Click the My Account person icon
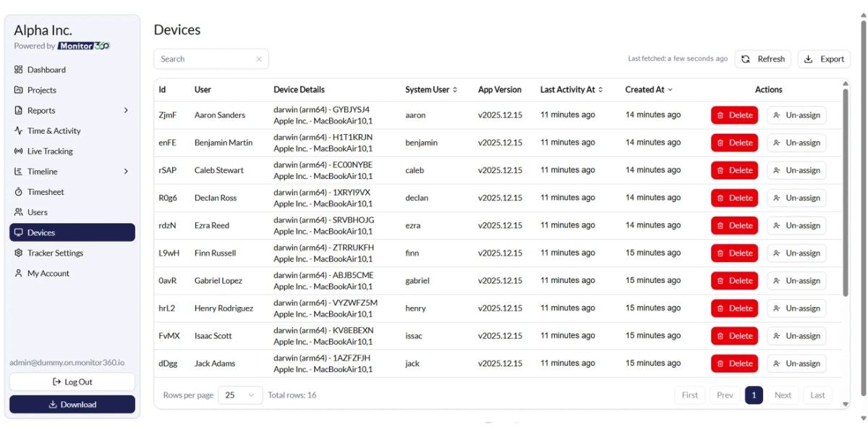This screenshot has height=433, width=868. (19, 273)
